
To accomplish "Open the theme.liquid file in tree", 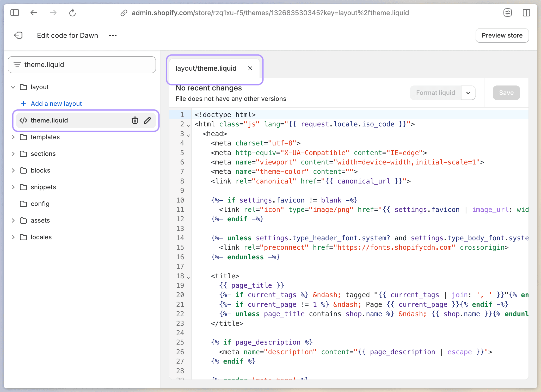I will tap(50, 120).
